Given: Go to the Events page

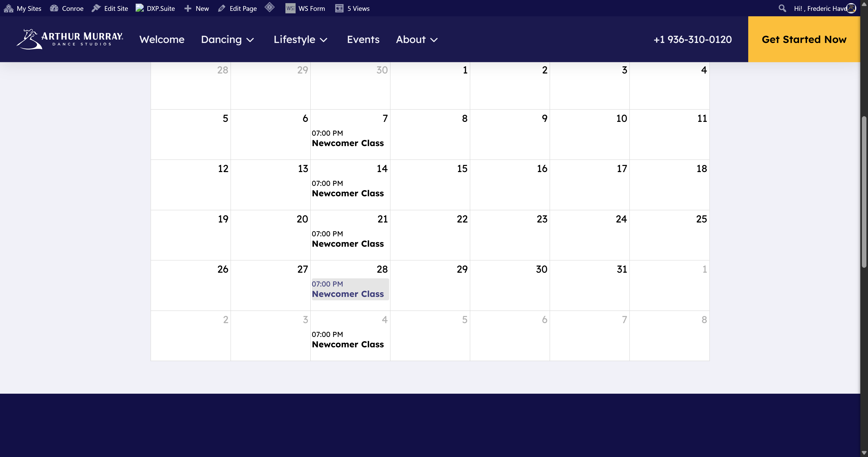Looking at the screenshot, I should click(363, 40).
